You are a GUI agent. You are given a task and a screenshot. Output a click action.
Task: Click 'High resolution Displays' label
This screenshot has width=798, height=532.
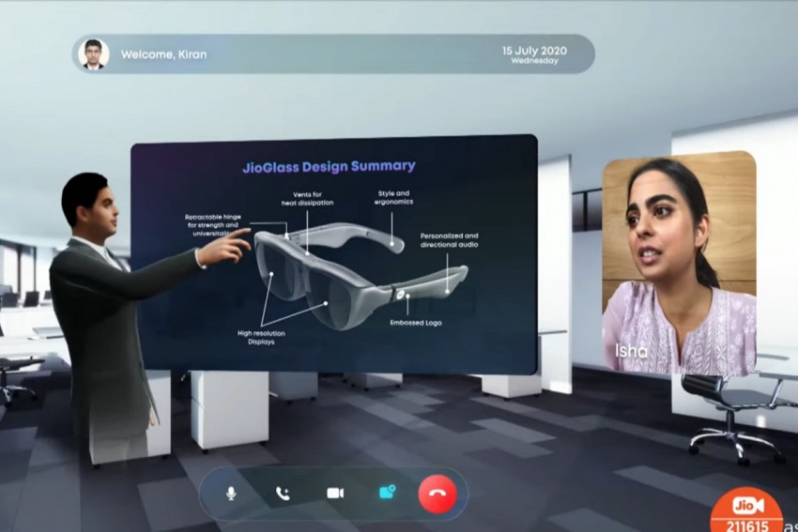click(x=261, y=337)
